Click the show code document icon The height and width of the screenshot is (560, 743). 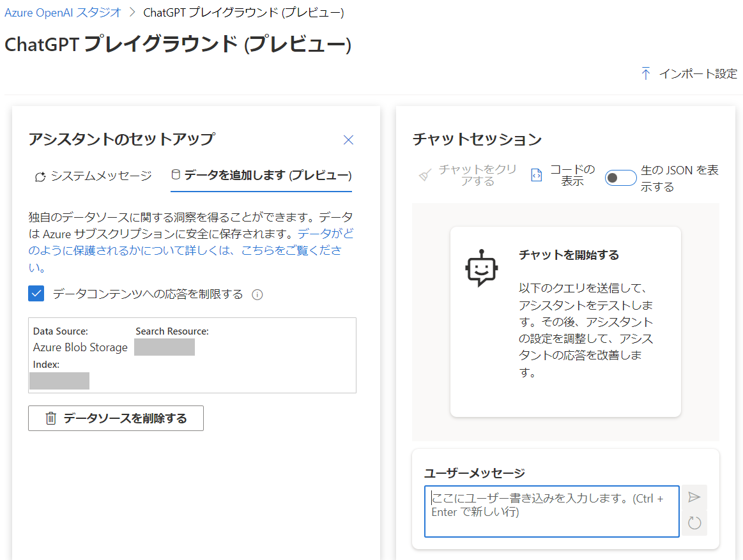click(537, 176)
